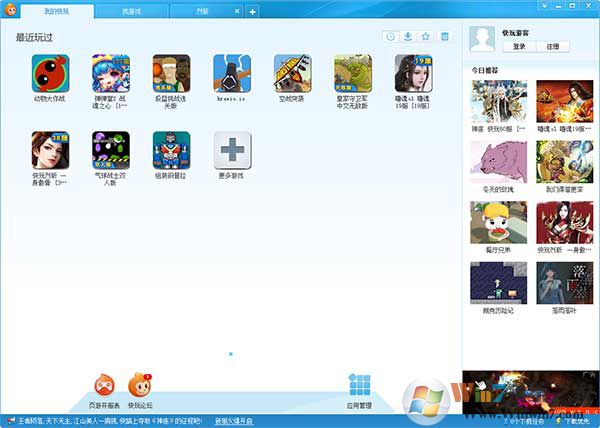Click the 更多游戏 plus icon
600x428 pixels.
tap(231, 151)
